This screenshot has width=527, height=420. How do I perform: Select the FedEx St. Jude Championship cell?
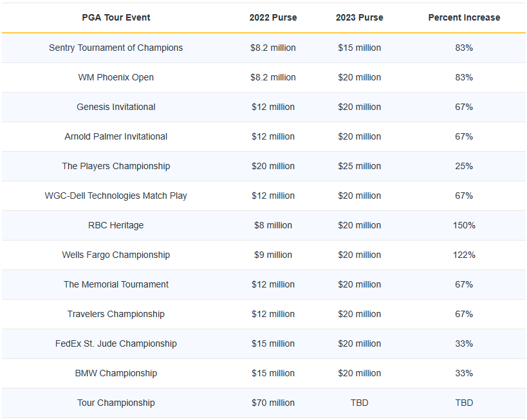click(x=116, y=343)
